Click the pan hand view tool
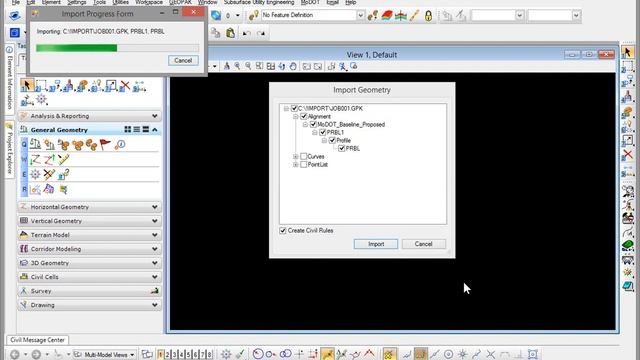Screen dimensions: 640x360 [293, 66]
